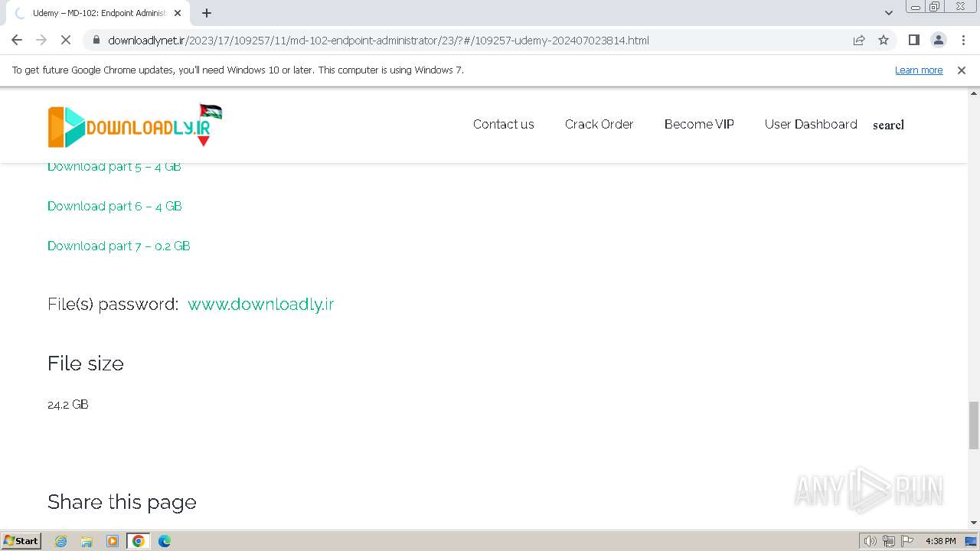Screen dimensions: 980x551
Task: Click the 24.2 GB file size text
Action: (x=68, y=404)
